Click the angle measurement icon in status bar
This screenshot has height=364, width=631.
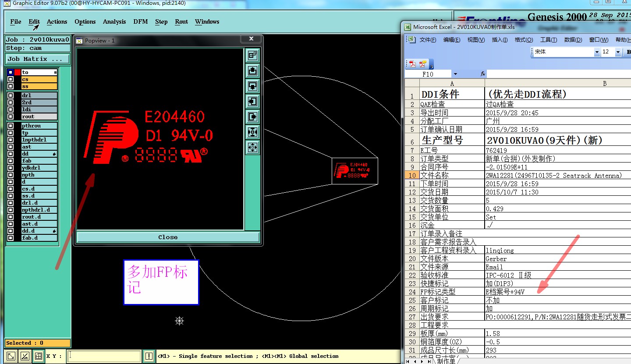(x=25, y=356)
